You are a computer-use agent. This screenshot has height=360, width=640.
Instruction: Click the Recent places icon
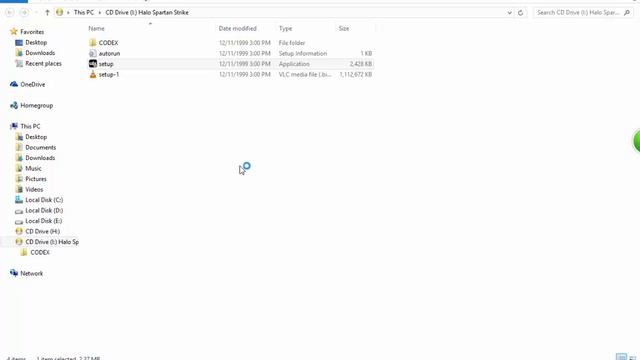(19, 63)
